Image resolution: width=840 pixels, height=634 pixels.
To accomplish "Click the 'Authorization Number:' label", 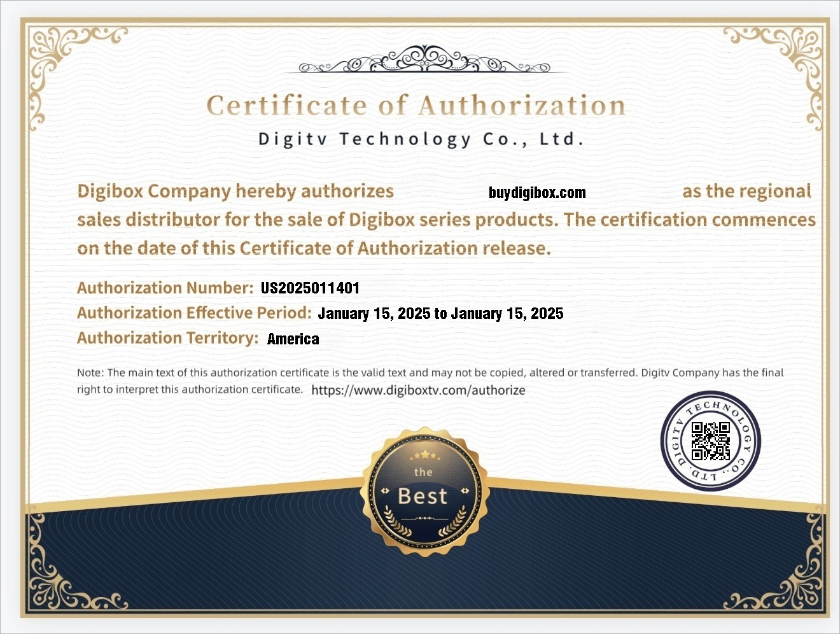I will click(x=165, y=288).
